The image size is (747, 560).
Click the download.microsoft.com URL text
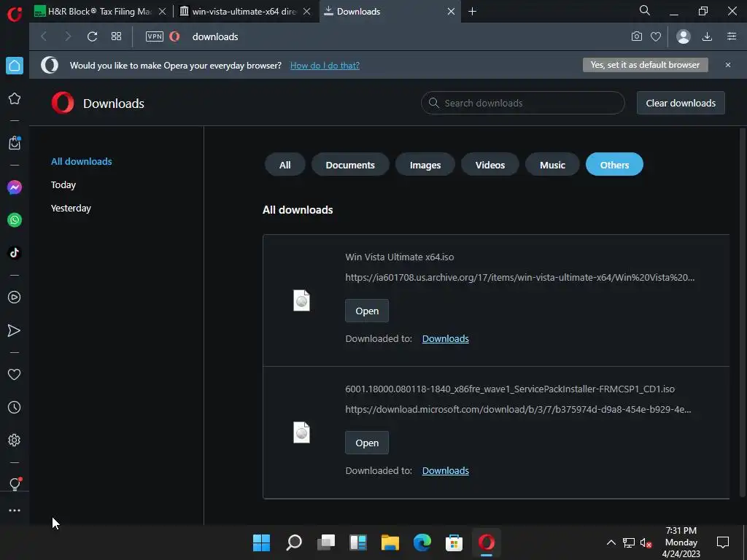518,409
